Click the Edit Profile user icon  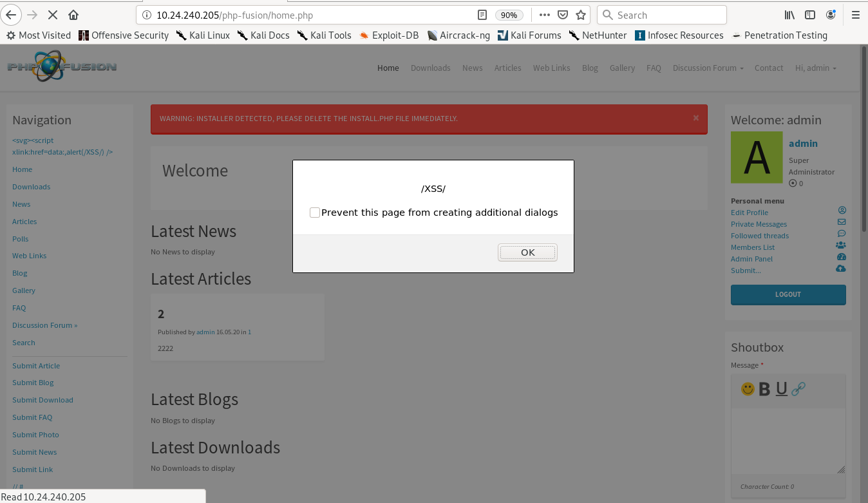(842, 211)
